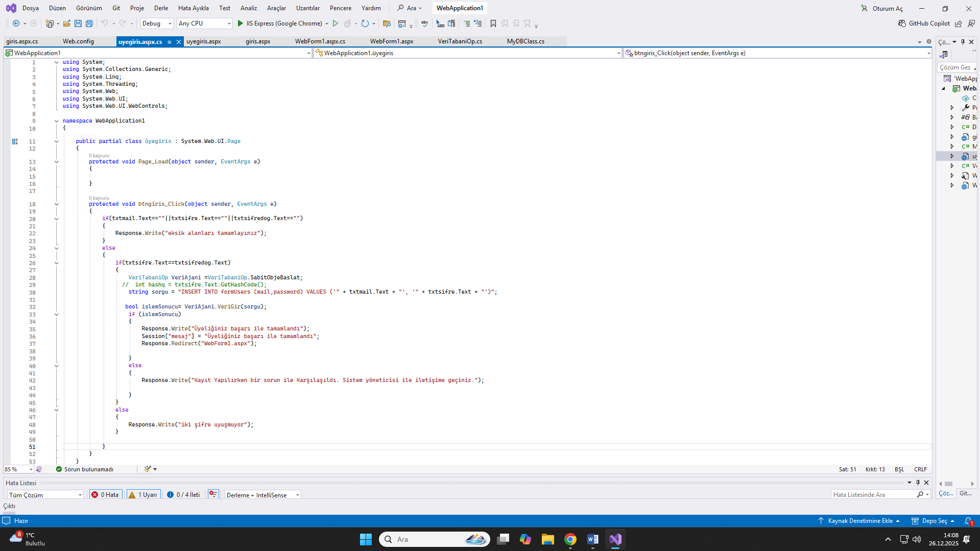This screenshot has width=980, height=551.
Task: Click the open file folder icon
Action: pyautogui.click(x=67, y=23)
